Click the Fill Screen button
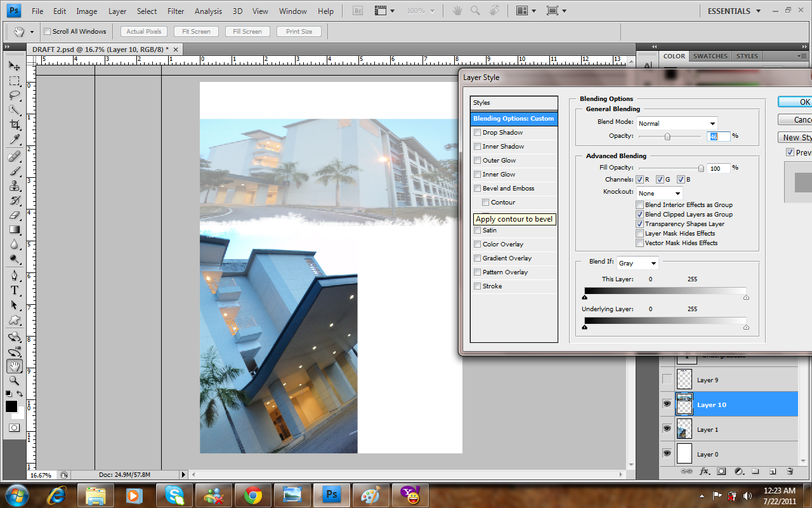The height and width of the screenshot is (508, 812). point(247,32)
